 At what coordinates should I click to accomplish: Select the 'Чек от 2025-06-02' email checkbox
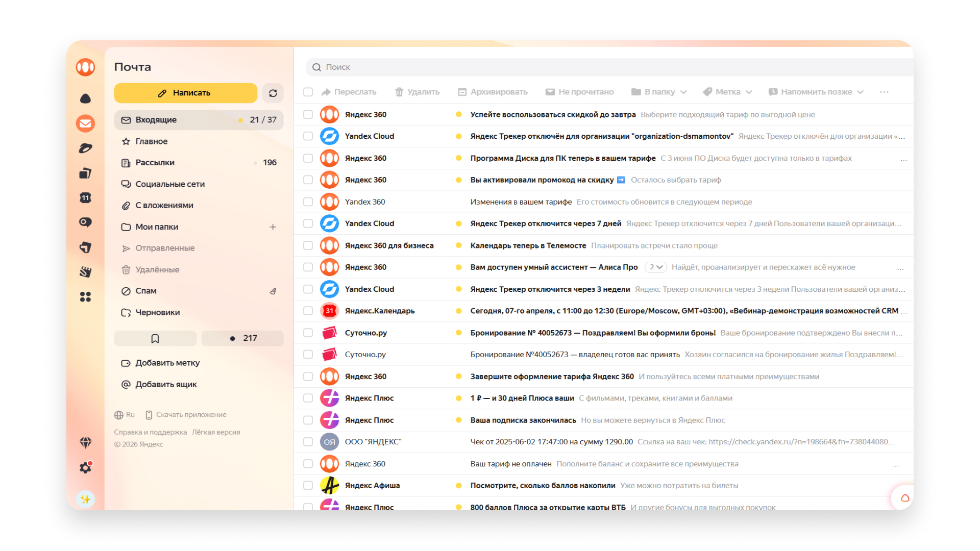tap(308, 442)
